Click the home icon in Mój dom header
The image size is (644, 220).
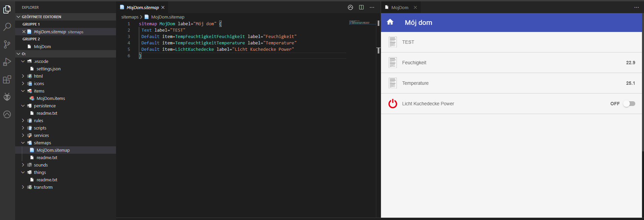pyautogui.click(x=390, y=22)
